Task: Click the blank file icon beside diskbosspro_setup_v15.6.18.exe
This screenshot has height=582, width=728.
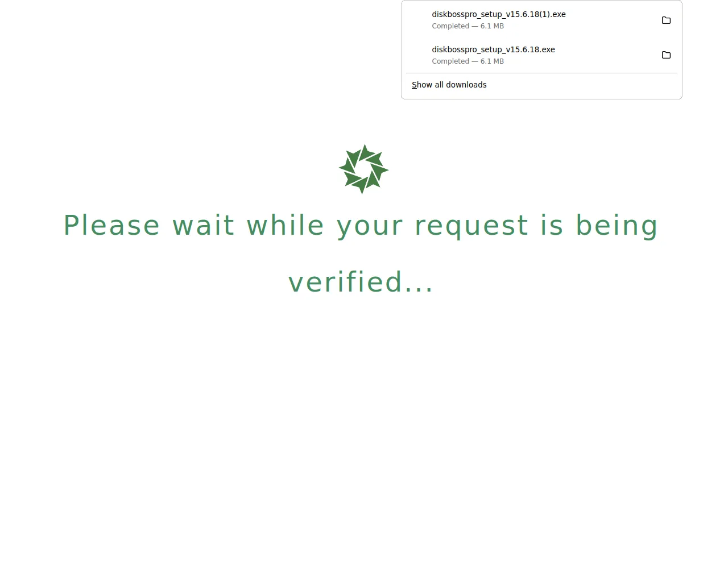Action: click(x=420, y=55)
